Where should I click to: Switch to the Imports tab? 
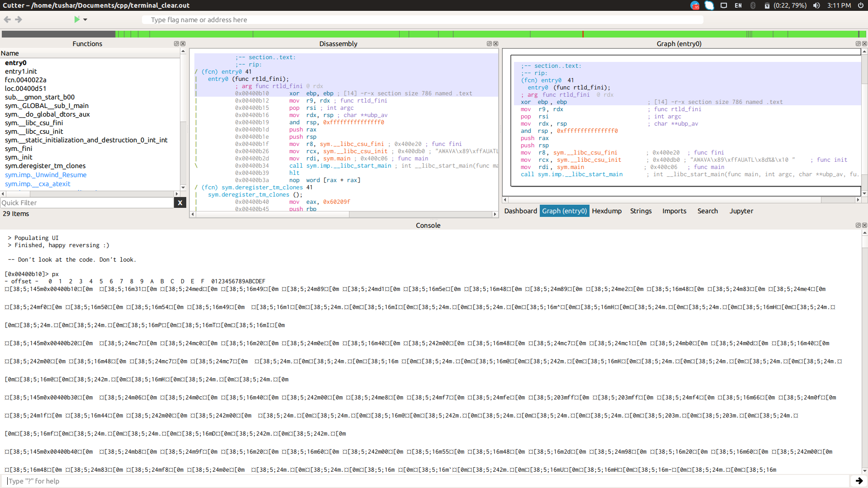click(674, 211)
